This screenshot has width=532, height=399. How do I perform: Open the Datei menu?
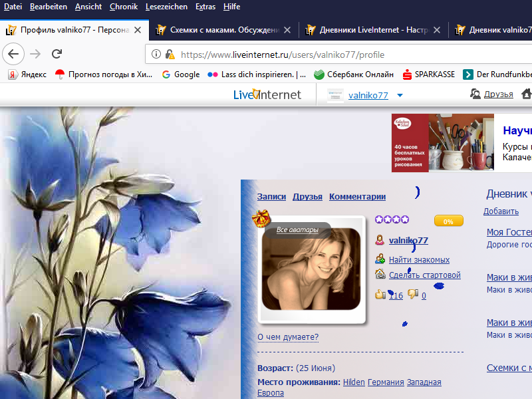pos(13,7)
